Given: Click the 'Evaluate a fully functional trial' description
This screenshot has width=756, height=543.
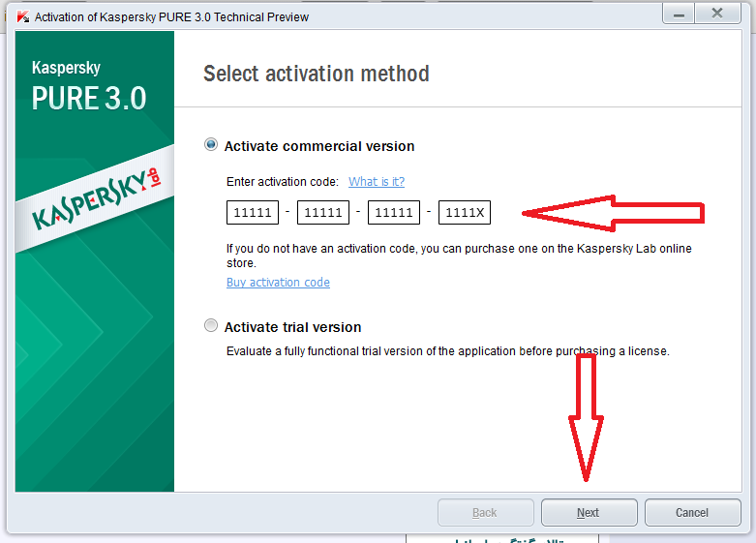Looking at the screenshot, I should click(x=448, y=351).
